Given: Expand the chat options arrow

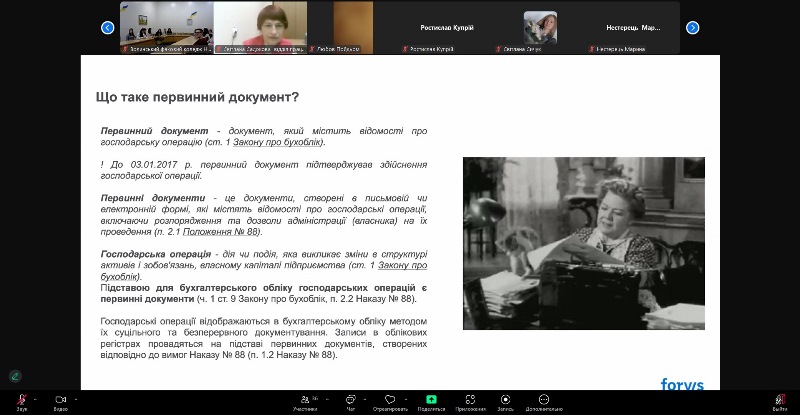Looking at the screenshot, I should tap(365, 399).
